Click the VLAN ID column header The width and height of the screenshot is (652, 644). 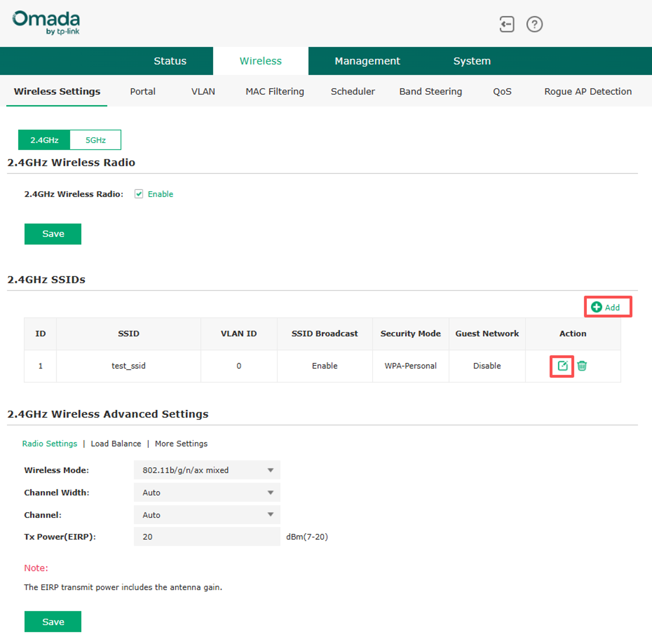pyautogui.click(x=239, y=334)
